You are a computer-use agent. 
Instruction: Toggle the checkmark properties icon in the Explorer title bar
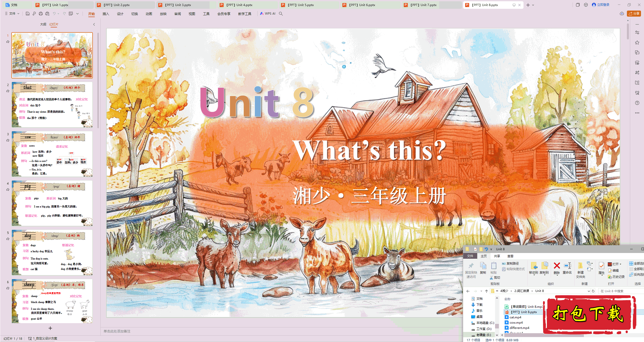coord(475,249)
